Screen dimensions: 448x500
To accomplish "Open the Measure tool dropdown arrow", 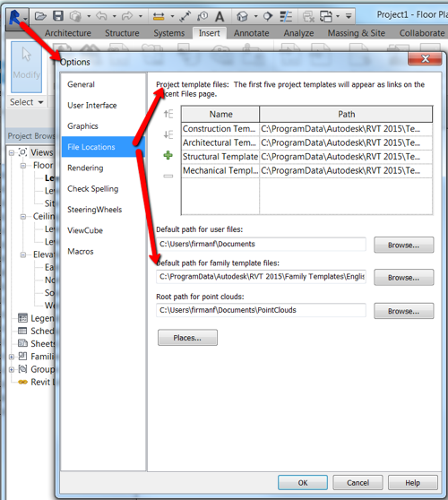I will [x=172, y=16].
